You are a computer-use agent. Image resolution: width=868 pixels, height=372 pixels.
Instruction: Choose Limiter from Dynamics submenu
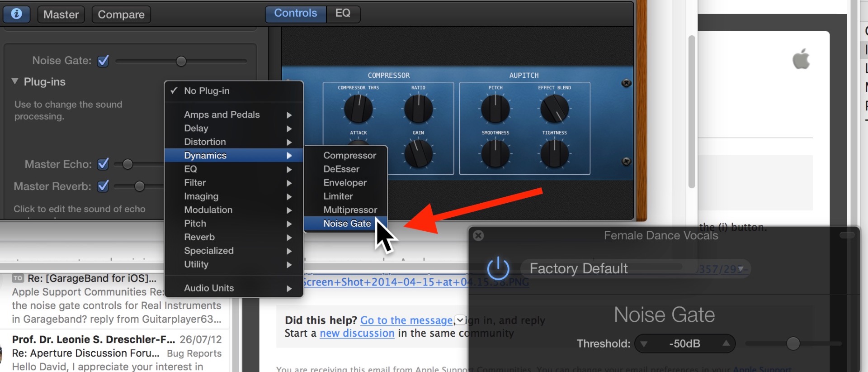[346, 196]
